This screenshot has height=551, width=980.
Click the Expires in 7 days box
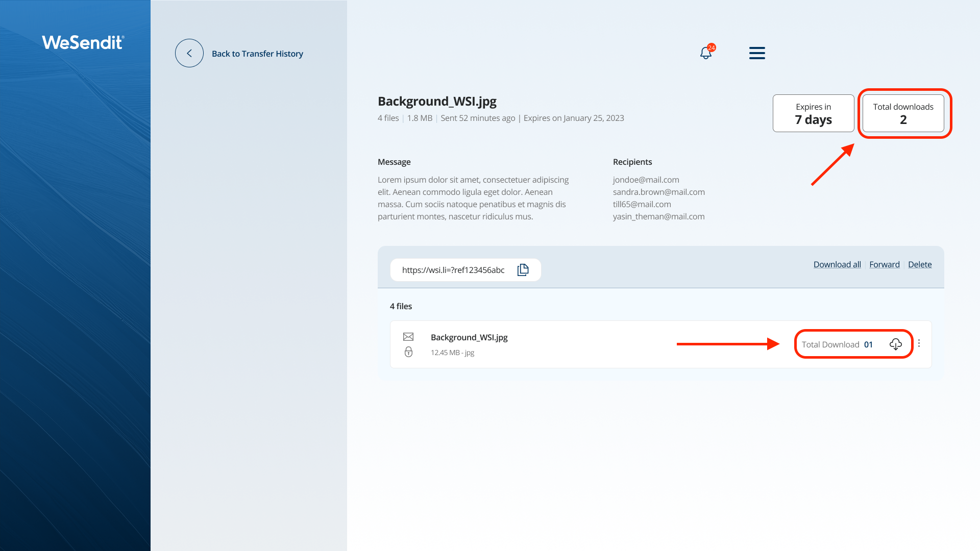(813, 113)
